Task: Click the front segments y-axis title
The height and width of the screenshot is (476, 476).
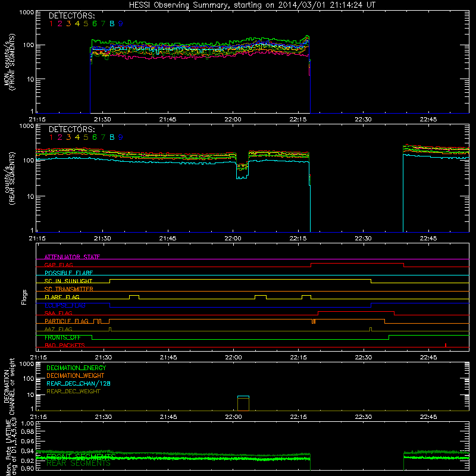Action: tap(9, 62)
